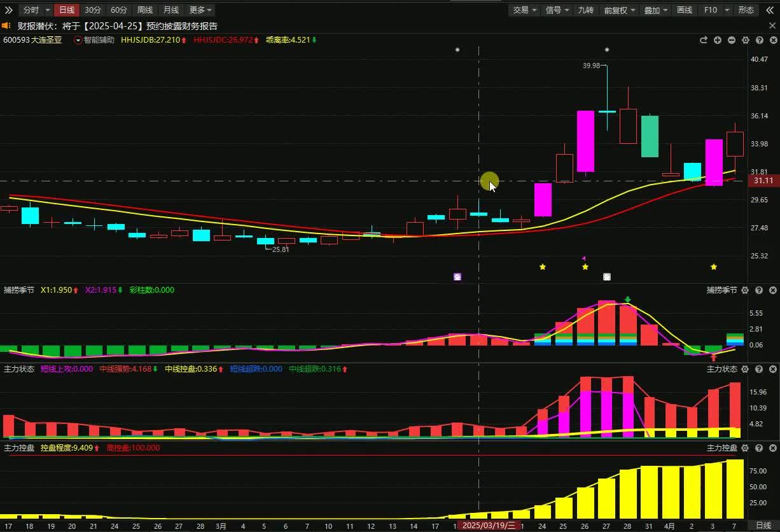Click the 日线 label at bottom right corner
This screenshot has height=532, width=780.
pos(763,526)
